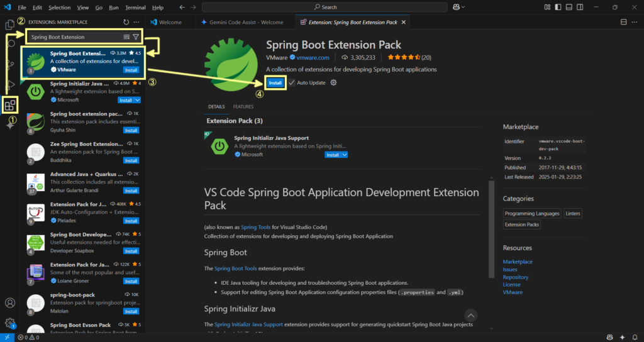The width and height of the screenshot is (644, 342).
Task: Toggle the bottom panel visibility
Action: pyautogui.click(x=569, y=7)
